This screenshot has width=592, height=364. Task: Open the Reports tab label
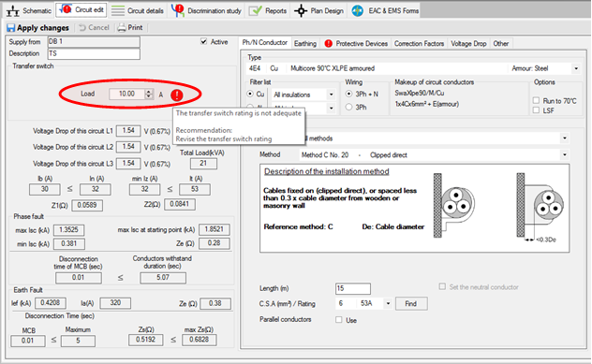(275, 11)
